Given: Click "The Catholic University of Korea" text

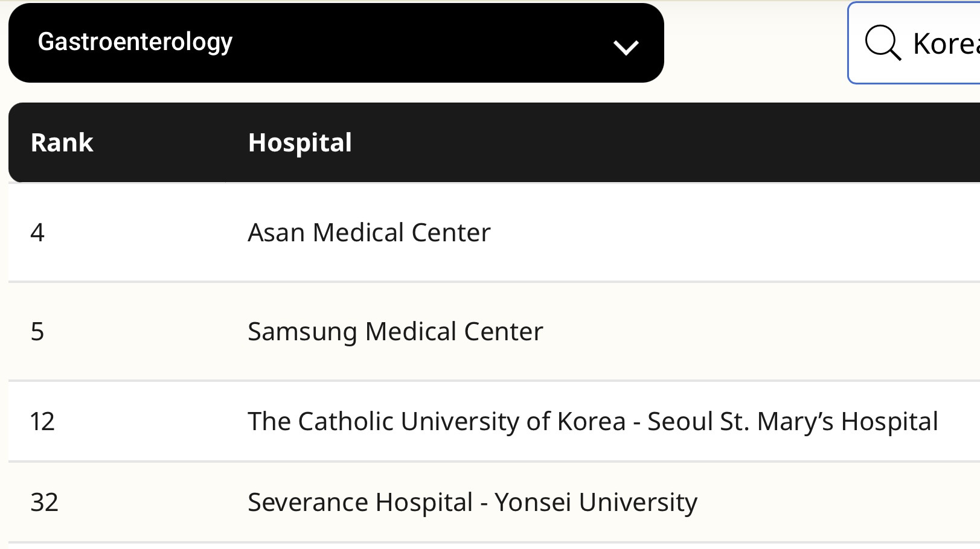Looking at the screenshot, I should pyautogui.click(x=436, y=421).
